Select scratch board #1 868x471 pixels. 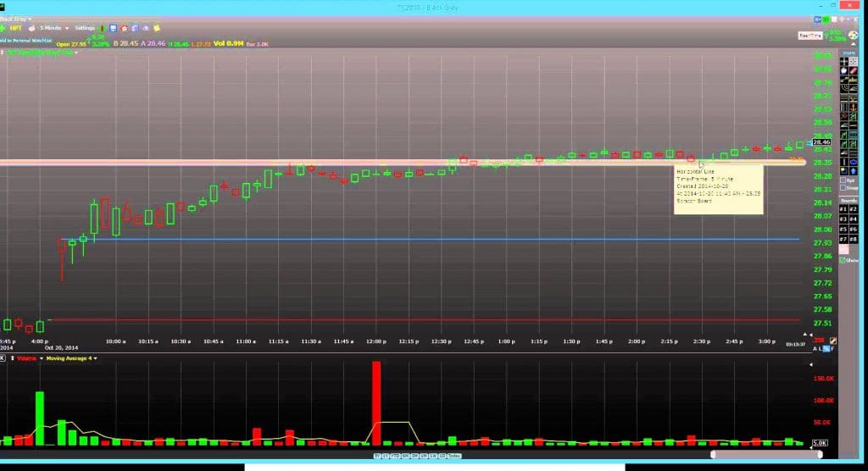coord(843,208)
